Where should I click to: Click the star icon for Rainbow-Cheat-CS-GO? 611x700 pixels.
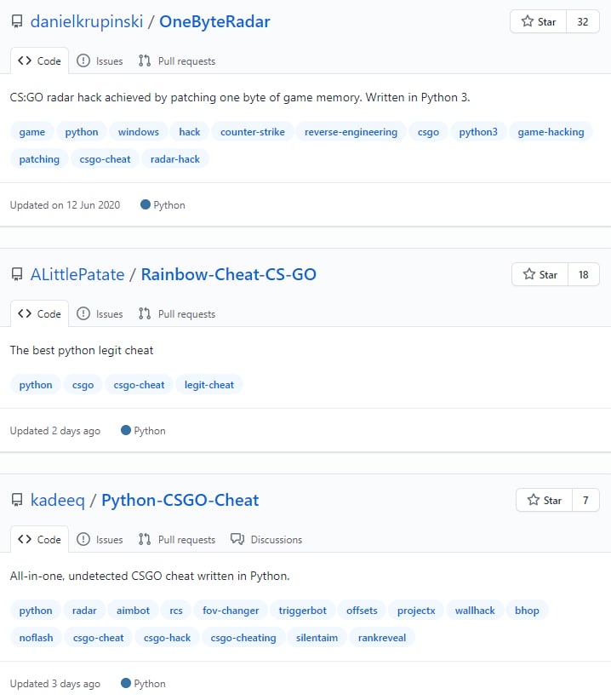pyautogui.click(x=529, y=274)
